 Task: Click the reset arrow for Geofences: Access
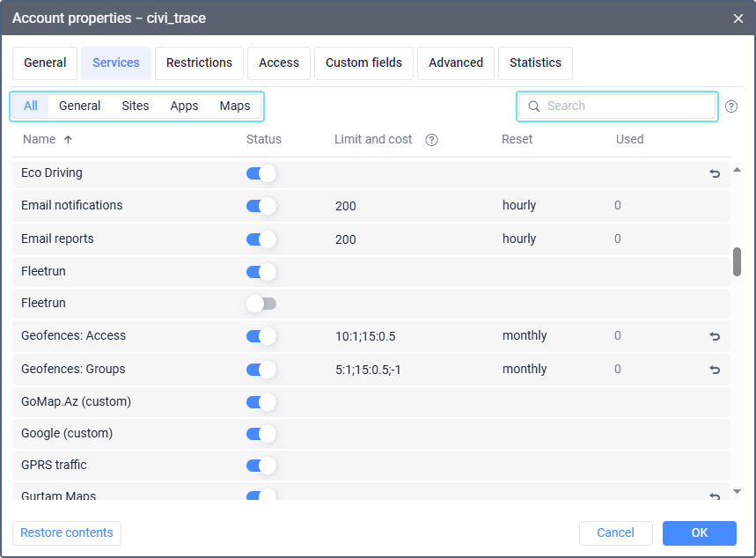click(715, 336)
